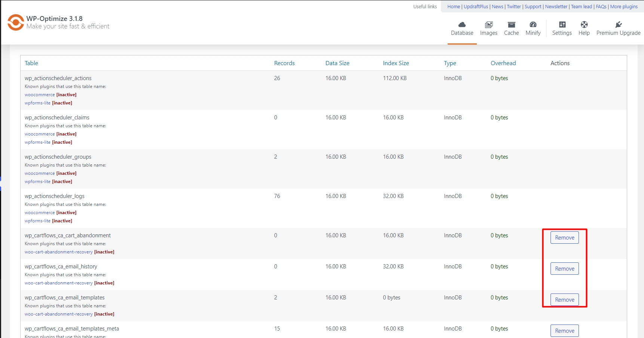Viewport: 644px width, 338px height.
Task: Remove the wp_cartflows_ca_cart_abandonment table
Action: [x=564, y=238]
